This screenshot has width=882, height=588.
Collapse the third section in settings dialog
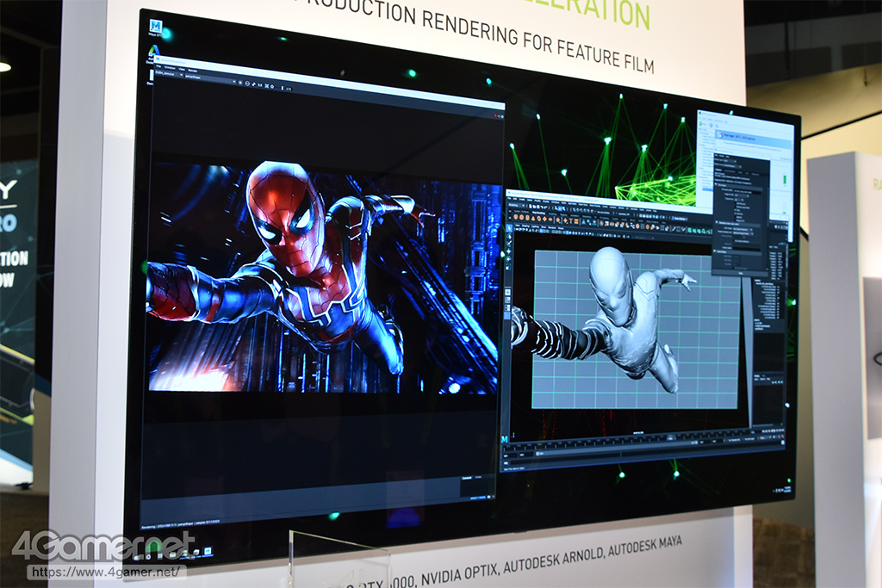coord(715,251)
